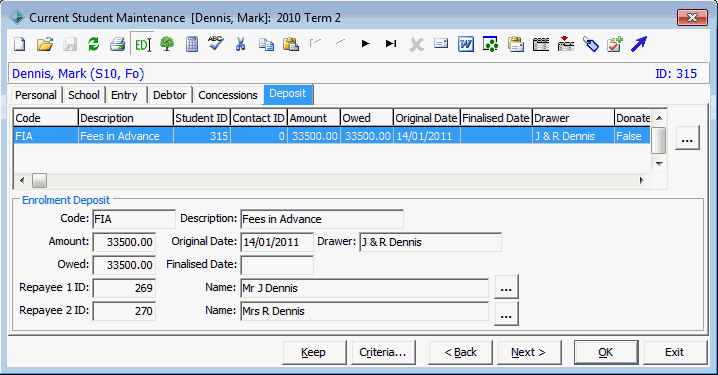
Task: Jump to last record arrow
Action: coord(391,44)
